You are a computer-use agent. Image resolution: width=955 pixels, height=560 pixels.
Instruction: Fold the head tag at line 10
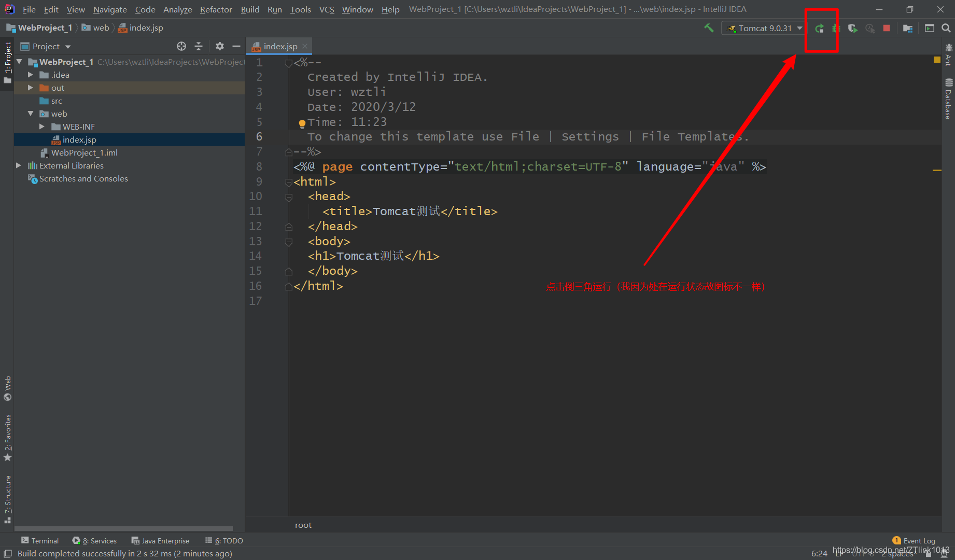[289, 197]
